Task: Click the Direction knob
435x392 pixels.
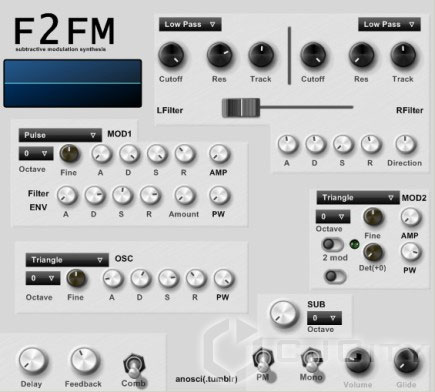Action: click(405, 144)
